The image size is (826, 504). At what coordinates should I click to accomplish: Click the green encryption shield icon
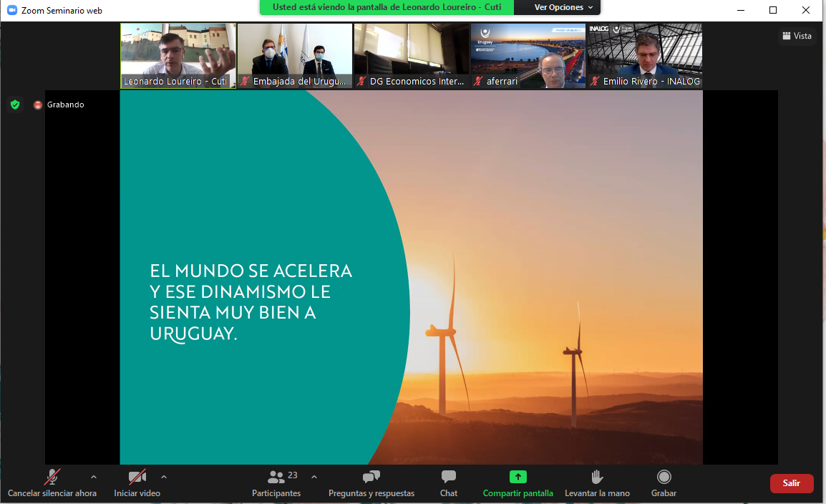click(x=15, y=105)
